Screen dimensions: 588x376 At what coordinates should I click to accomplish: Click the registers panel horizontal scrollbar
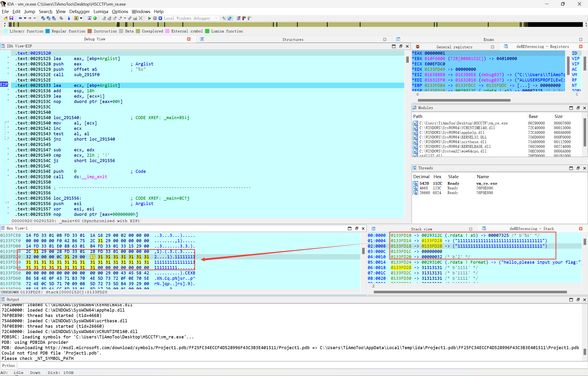click(x=464, y=100)
